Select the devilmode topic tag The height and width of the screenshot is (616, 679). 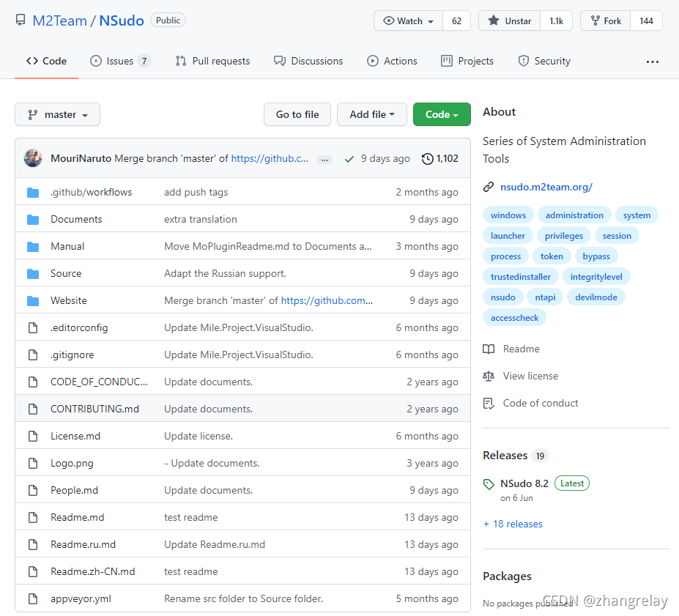coord(595,297)
